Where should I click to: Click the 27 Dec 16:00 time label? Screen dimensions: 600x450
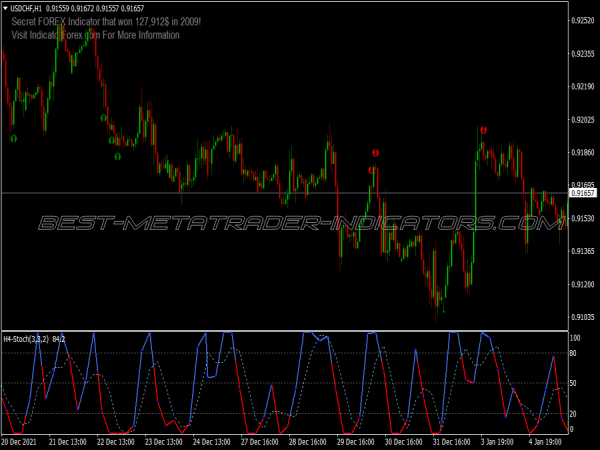260,442
